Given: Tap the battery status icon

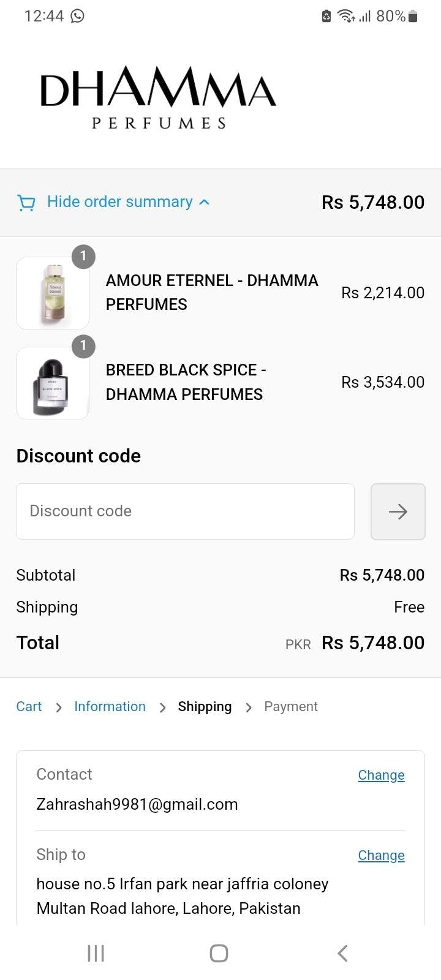Looking at the screenshot, I should click(x=413, y=16).
